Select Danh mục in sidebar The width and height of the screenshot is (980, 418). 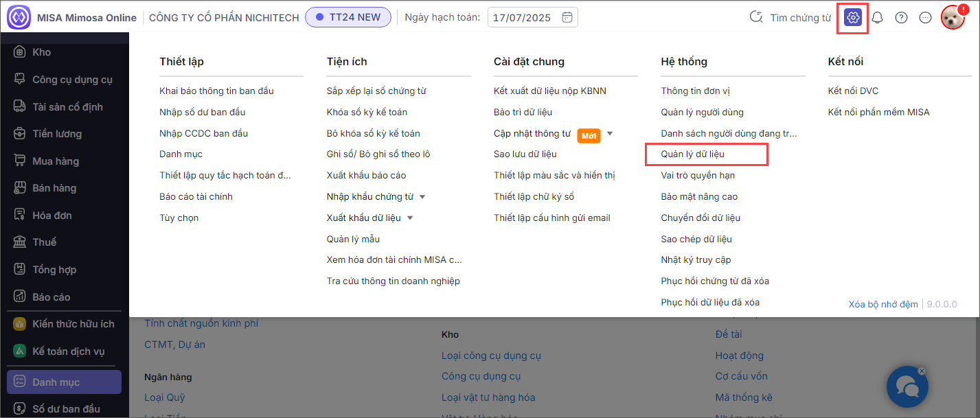[x=64, y=382]
